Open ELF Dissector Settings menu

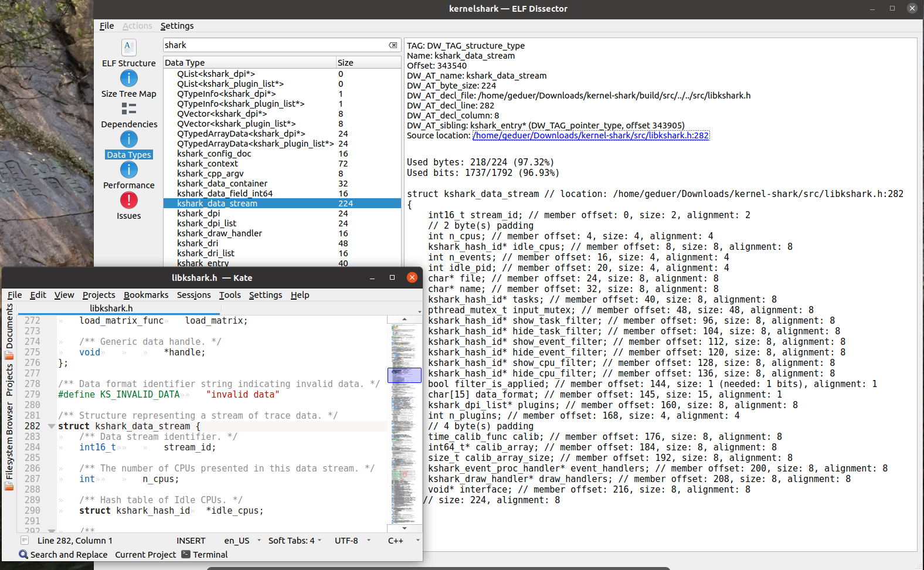click(177, 26)
